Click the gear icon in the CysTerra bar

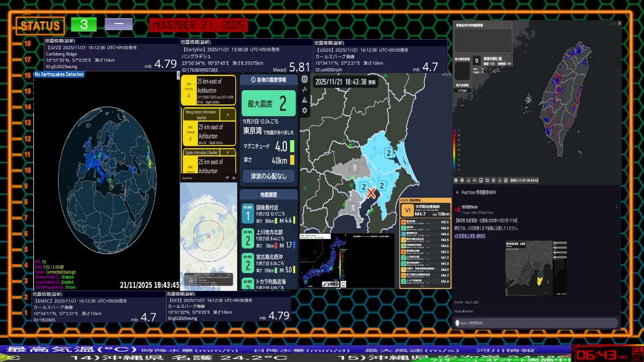click(233, 177)
